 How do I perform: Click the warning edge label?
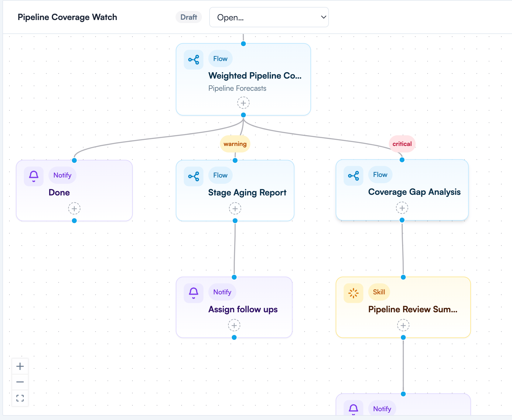coord(235,144)
